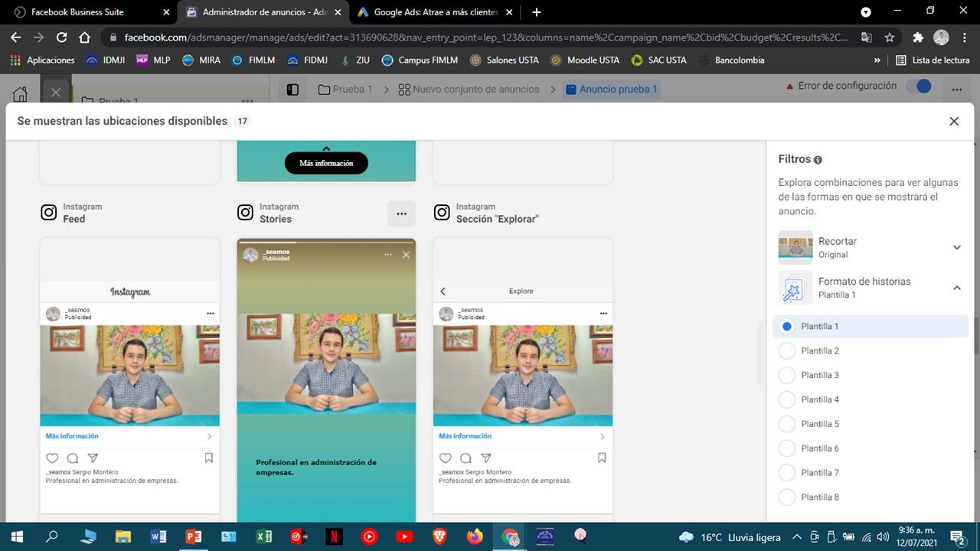Select the Plantilla 5 radio button
980x551 pixels.
pos(786,424)
